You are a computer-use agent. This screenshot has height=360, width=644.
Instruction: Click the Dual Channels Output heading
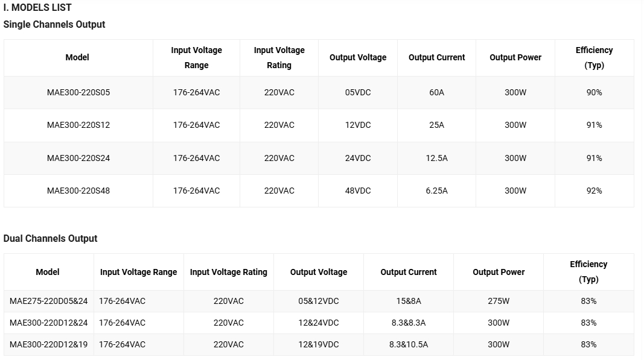(x=50, y=239)
